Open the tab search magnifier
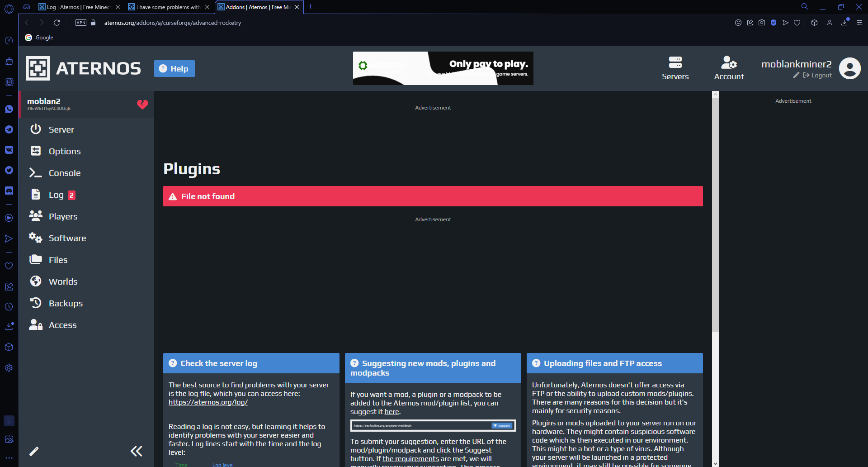 coord(805,6)
